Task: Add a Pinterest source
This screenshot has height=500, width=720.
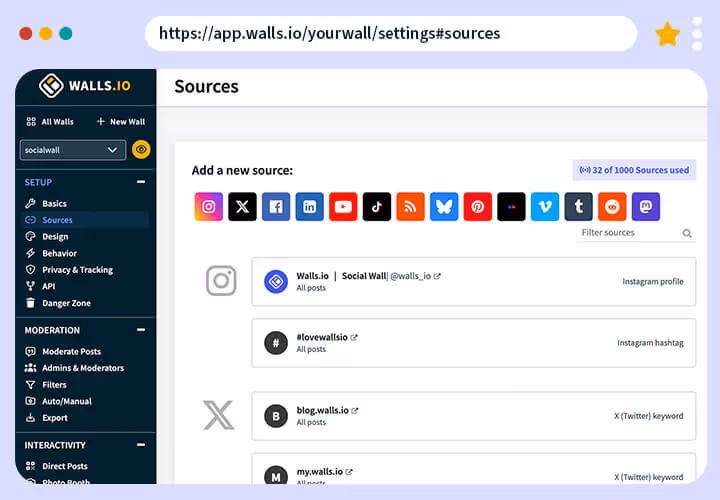Action: tap(478, 207)
